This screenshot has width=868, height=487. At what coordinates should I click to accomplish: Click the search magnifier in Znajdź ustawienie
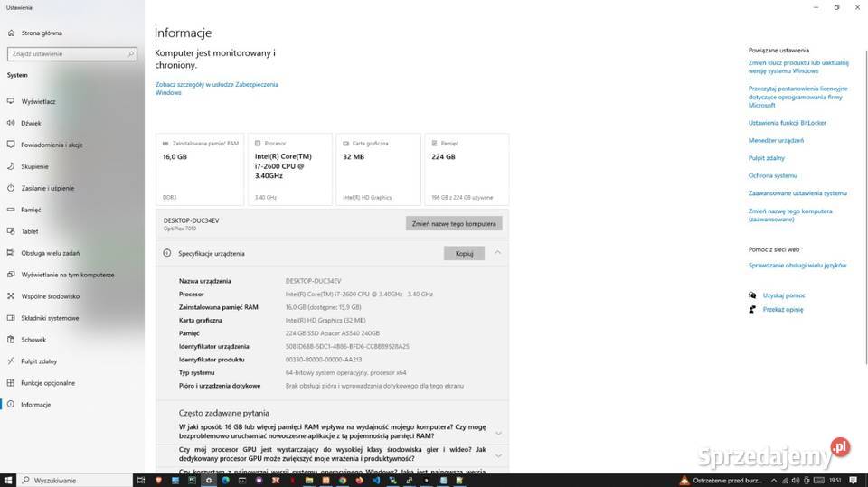[130, 53]
